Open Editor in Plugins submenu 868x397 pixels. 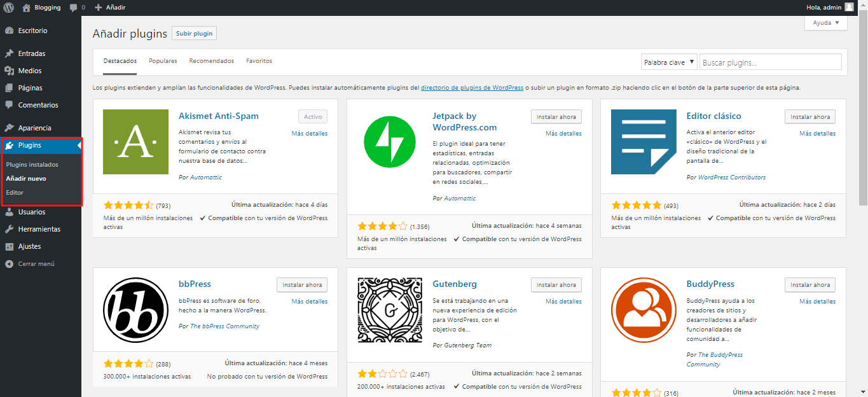(x=15, y=192)
